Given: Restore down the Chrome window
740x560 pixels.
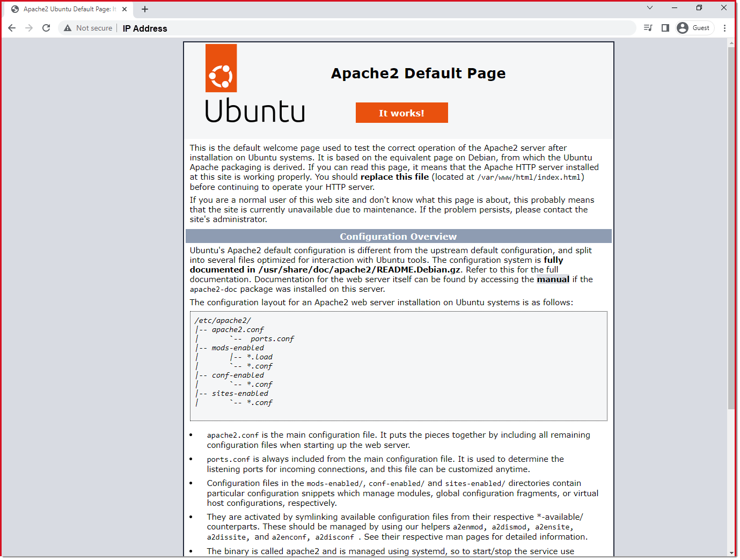Looking at the screenshot, I should click(699, 8).
